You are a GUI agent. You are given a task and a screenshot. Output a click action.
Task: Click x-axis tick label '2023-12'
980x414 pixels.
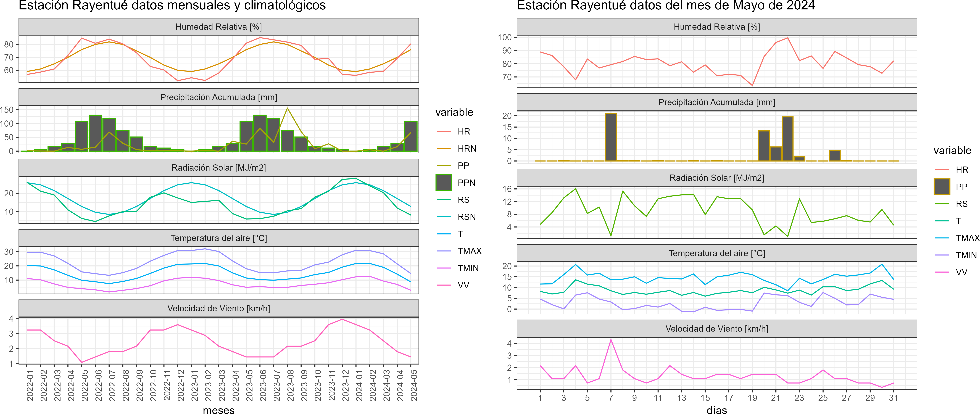345,385
